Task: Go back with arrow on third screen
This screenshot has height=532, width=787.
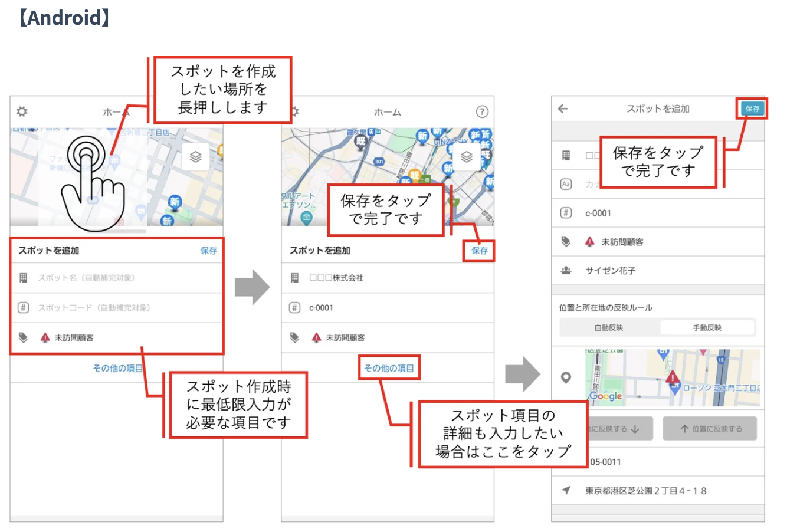Action: coord(563,109)
